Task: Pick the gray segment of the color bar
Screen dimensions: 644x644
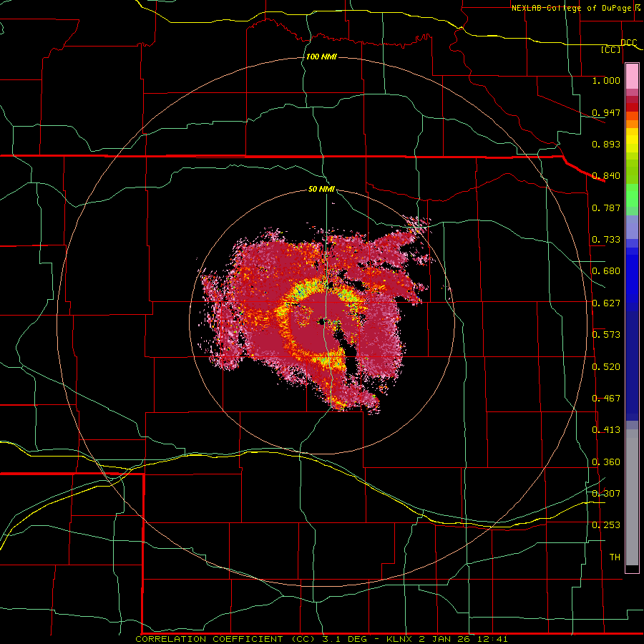Action: [x=632, y=497]
